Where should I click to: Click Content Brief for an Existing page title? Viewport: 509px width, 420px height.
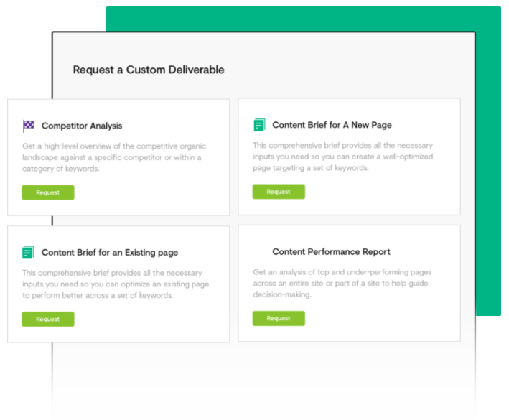click(110, 253)
